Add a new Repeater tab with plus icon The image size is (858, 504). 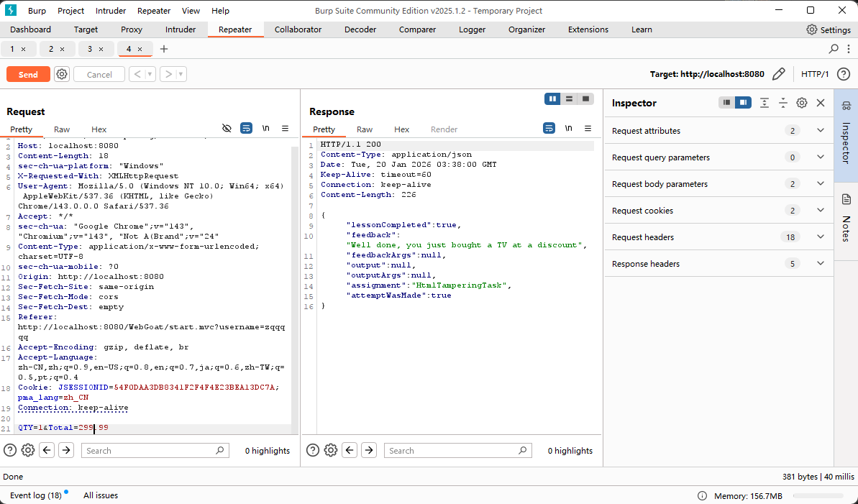(164, 49)
